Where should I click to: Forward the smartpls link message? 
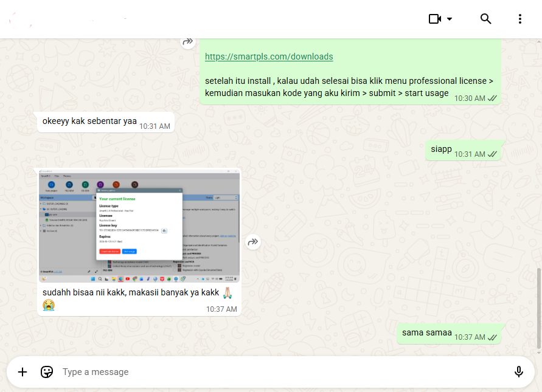[188, 42]
